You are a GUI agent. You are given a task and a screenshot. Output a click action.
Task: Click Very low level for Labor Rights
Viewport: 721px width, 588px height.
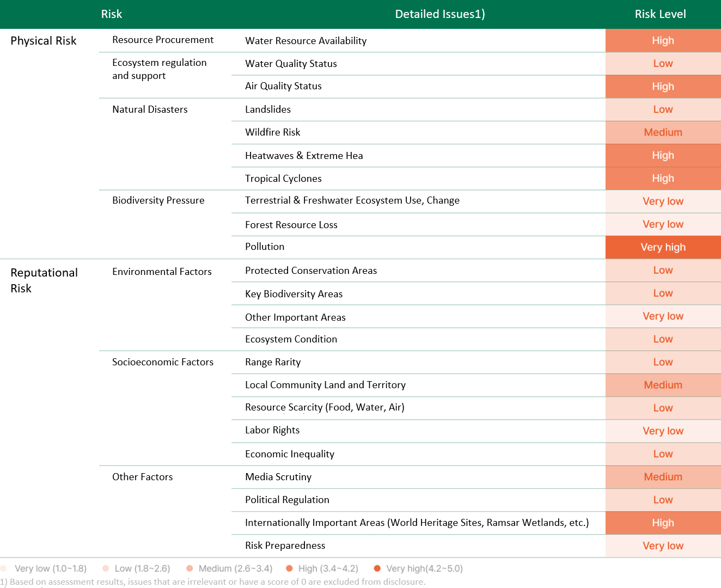(663, 431)
